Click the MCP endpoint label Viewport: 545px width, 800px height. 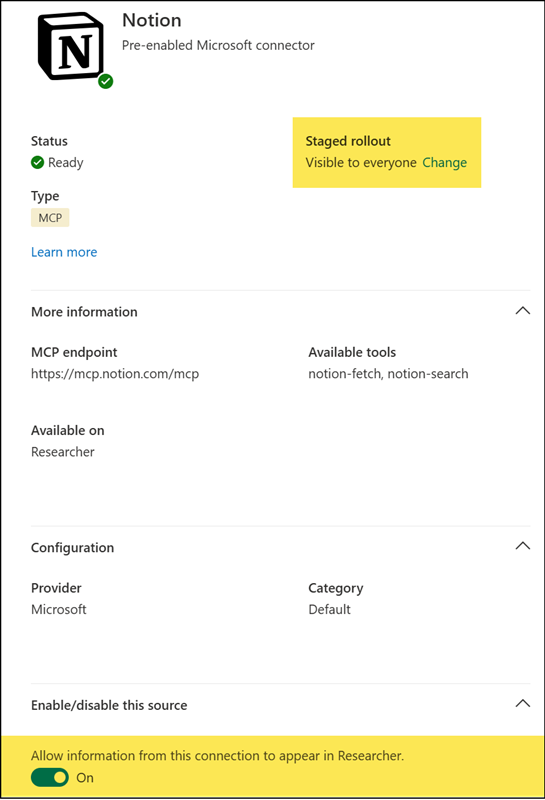pyautogui.click(x=74, y=352)
